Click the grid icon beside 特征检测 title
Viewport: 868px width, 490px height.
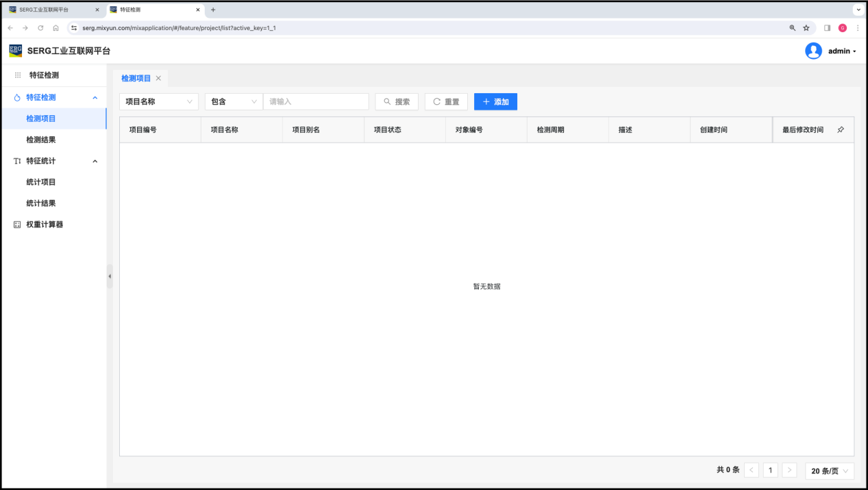pyautogui.click(x=18, y=75)
